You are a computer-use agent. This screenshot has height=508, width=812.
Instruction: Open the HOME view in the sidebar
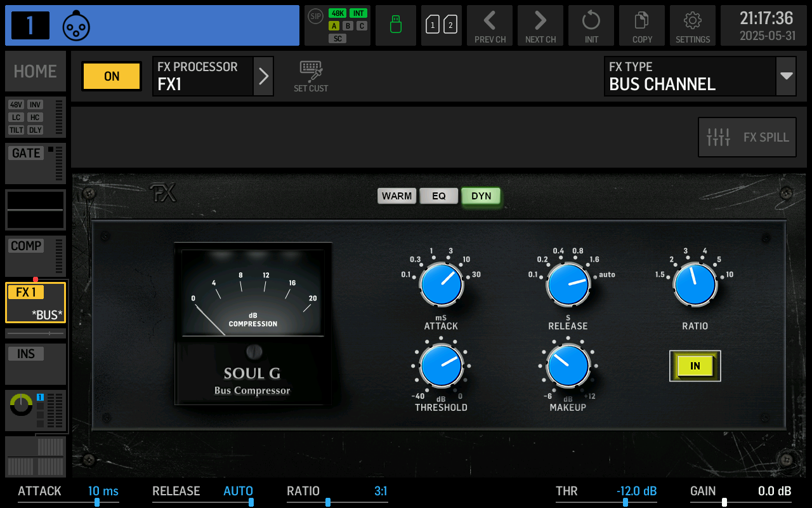tap(35, 71)
